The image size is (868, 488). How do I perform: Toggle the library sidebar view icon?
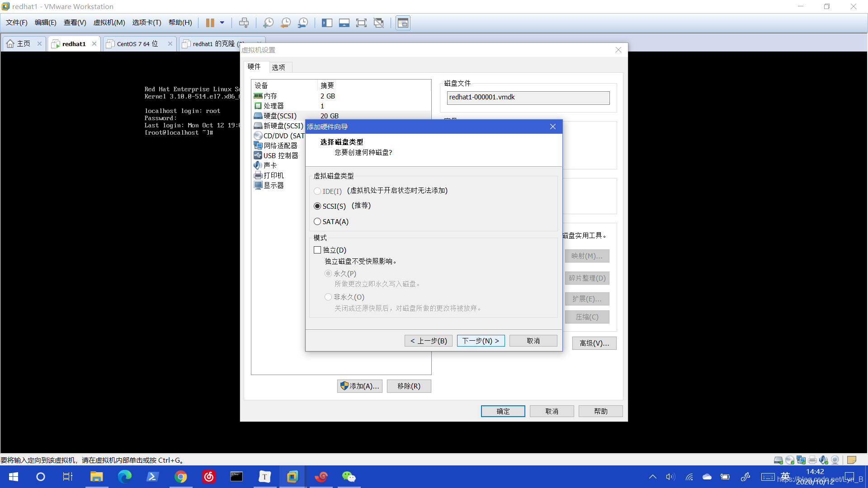327,23
